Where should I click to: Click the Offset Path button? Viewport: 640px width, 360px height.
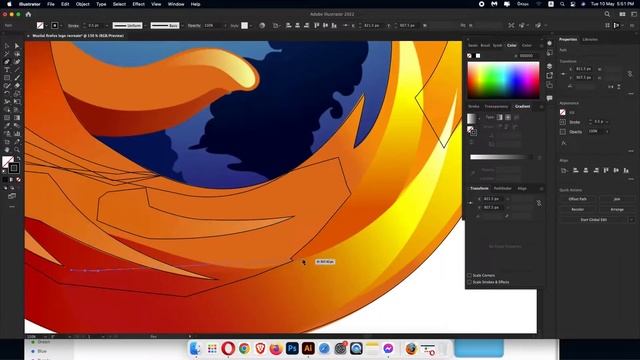(x=578, y=199)
